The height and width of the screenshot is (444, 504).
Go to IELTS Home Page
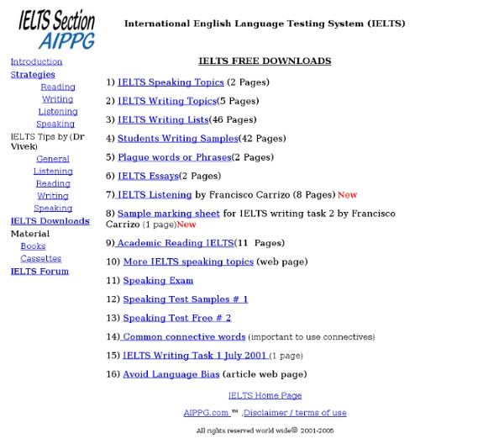(265, 395)
